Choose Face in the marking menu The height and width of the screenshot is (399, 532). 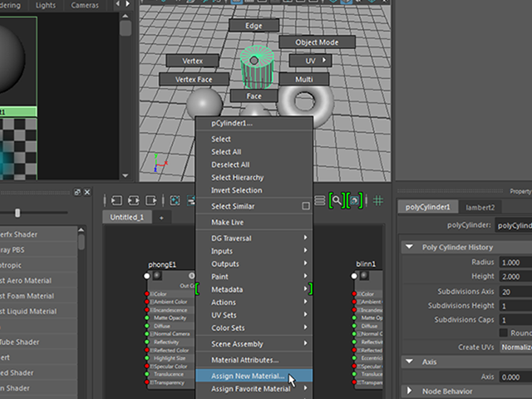coord(254,96)
